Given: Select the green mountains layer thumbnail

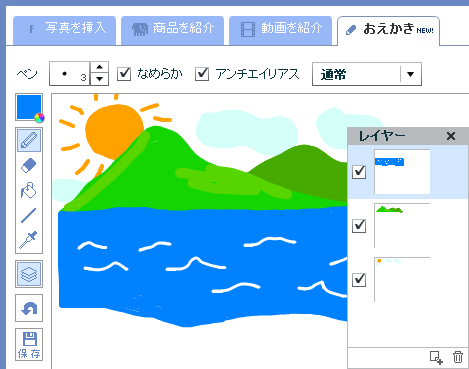Looking at the screenshot, I should point(402,226).
